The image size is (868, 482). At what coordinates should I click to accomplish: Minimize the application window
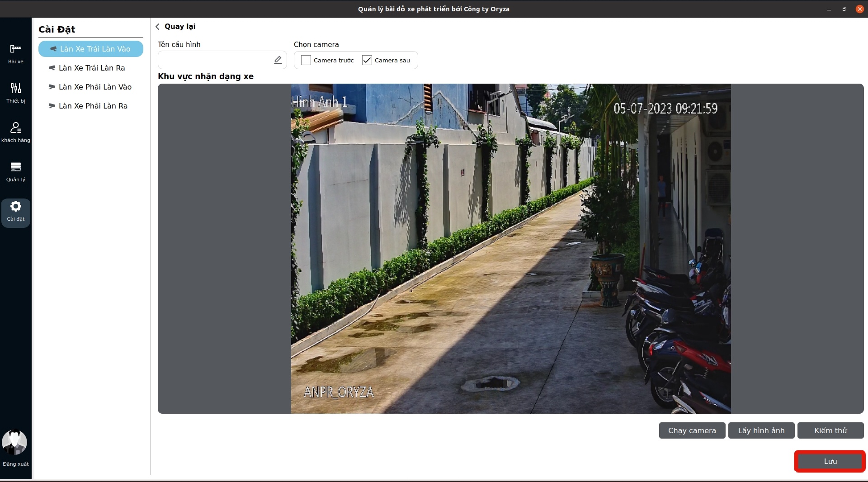point(829,9)
